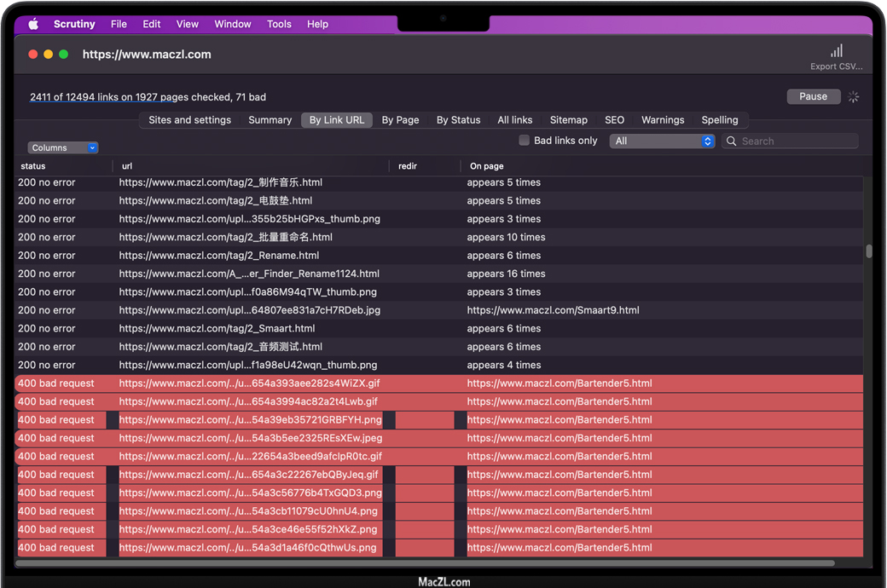887x588 pixels.
Task: Type in the Search field
Action: tap(795, 141)
